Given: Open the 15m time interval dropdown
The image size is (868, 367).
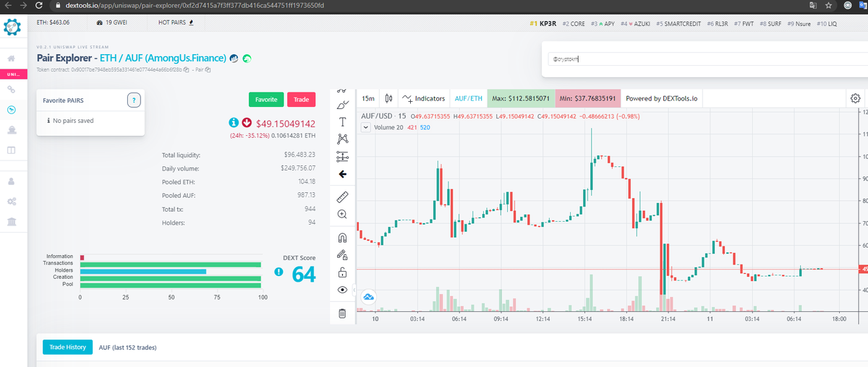Looking at the screenshot, I should pos(368,98).
